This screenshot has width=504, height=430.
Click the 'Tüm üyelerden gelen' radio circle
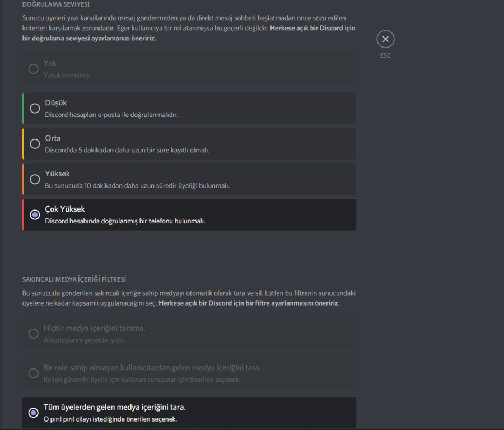[x=34, y=413]
